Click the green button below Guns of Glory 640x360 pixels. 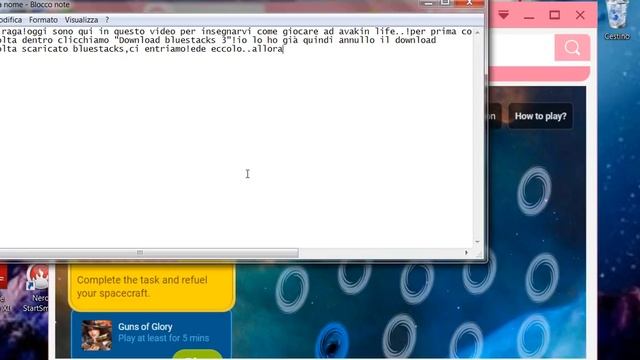click(197, 355)
